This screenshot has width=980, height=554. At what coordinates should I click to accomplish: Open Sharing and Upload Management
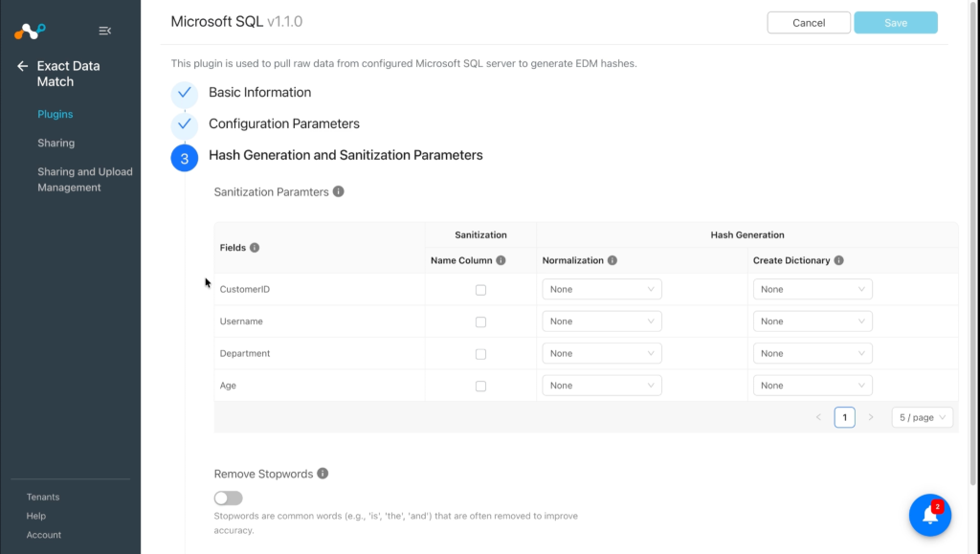[x=84, y=179]
